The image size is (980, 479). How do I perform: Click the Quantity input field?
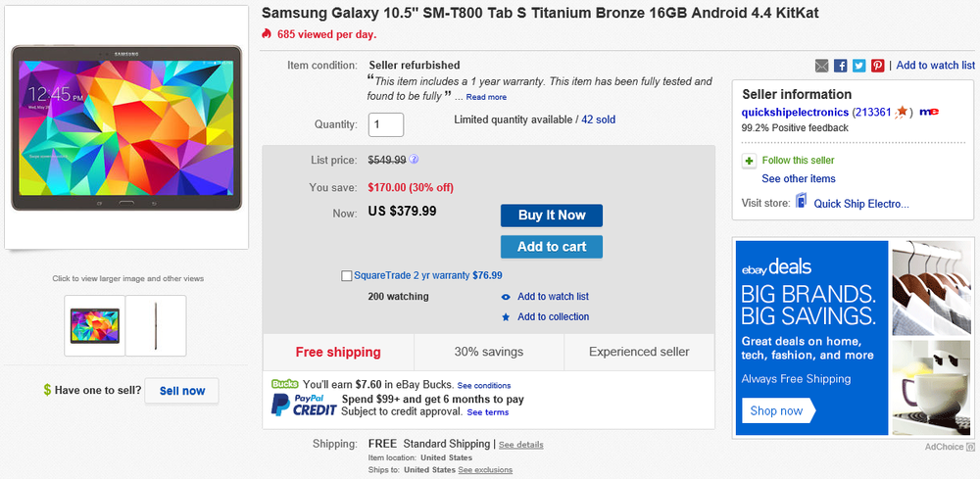pyautogui.click(x=386, y=124)
